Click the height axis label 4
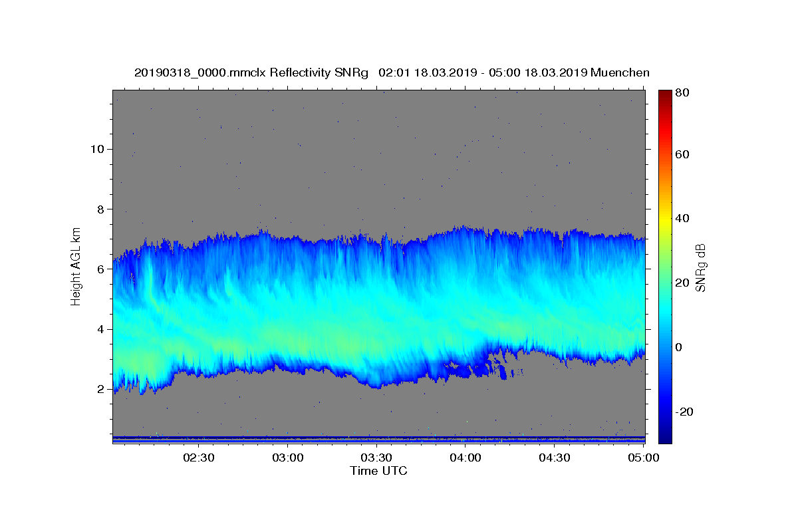Viewport: 798px width, 532px height. tap(100, 329)
